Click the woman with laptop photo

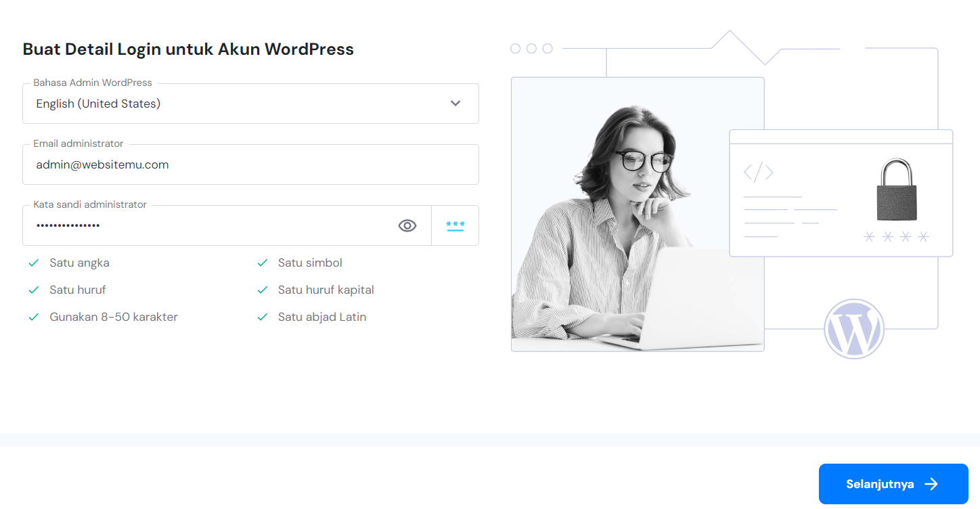tap(638, 215)
